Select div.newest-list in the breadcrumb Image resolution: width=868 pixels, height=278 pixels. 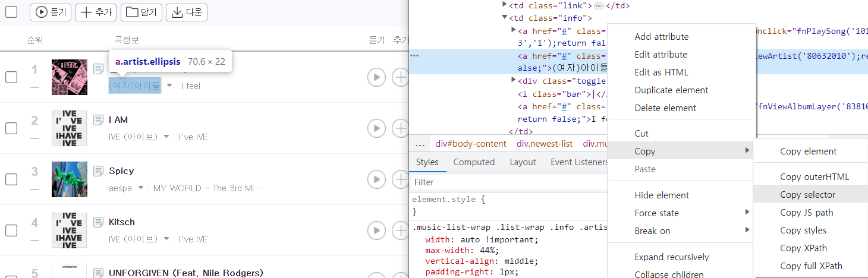click(545, 144)
